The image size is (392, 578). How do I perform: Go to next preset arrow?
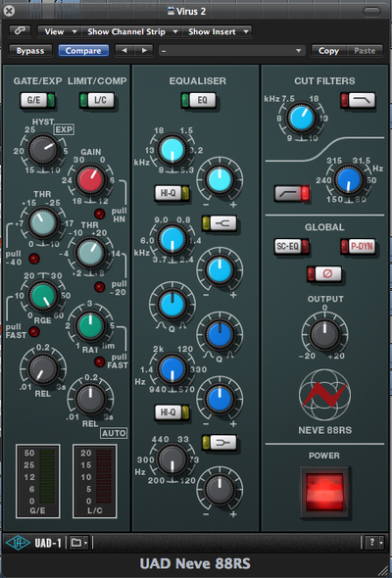point(144,51)
